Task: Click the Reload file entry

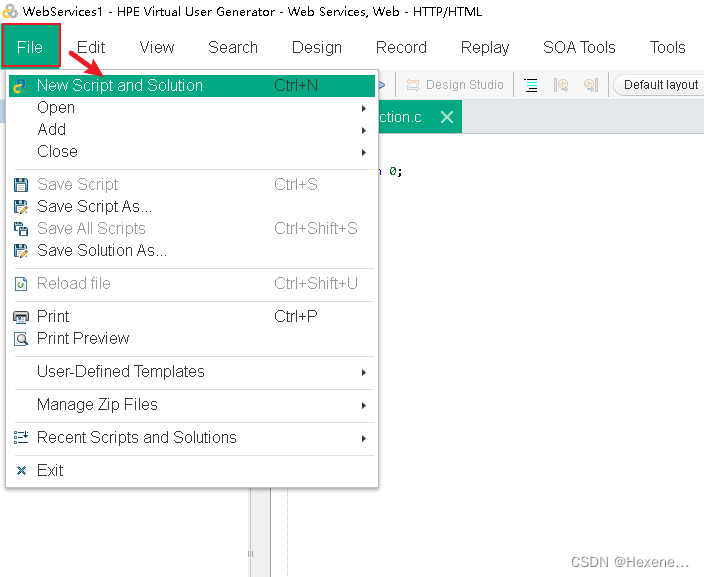Action: pyautogui.click(x=192, y=284)
